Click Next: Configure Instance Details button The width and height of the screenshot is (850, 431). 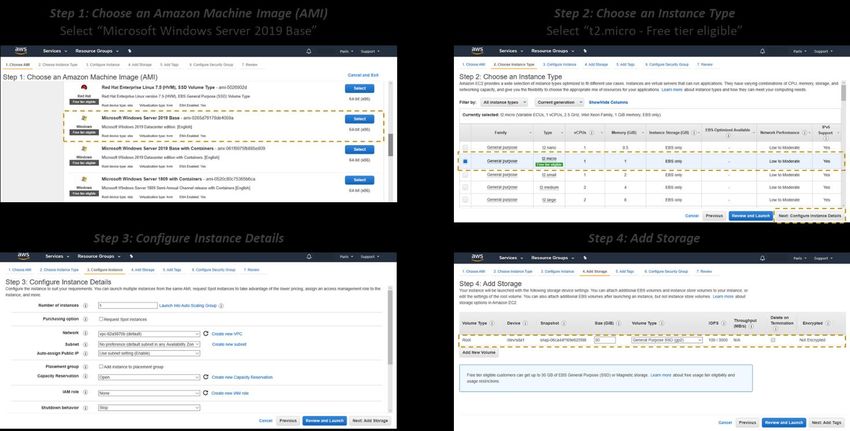[810, 216]
